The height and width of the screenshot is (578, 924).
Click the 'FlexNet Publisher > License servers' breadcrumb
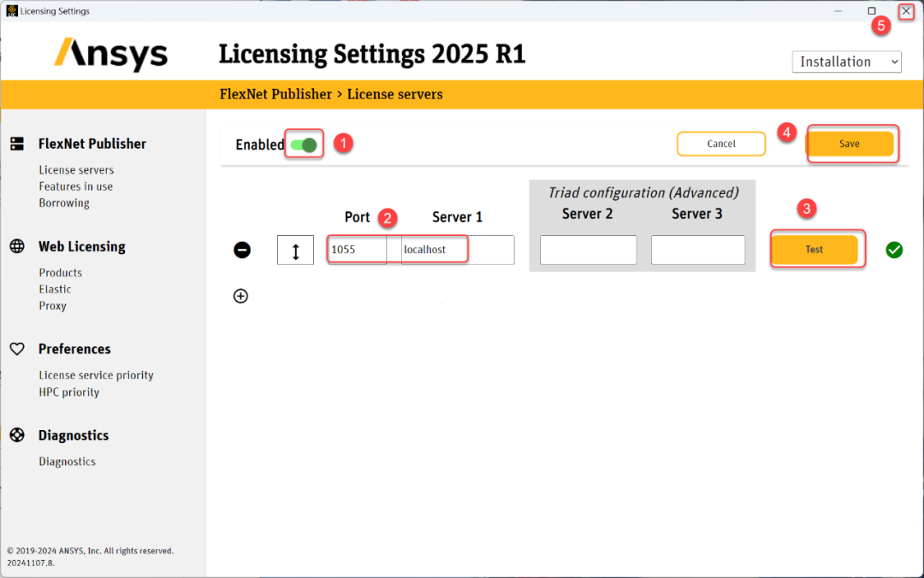[331, 94]
